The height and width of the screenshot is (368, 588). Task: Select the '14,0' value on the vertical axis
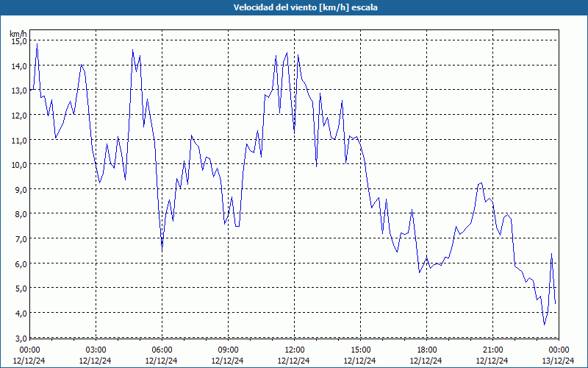point(19,66)
